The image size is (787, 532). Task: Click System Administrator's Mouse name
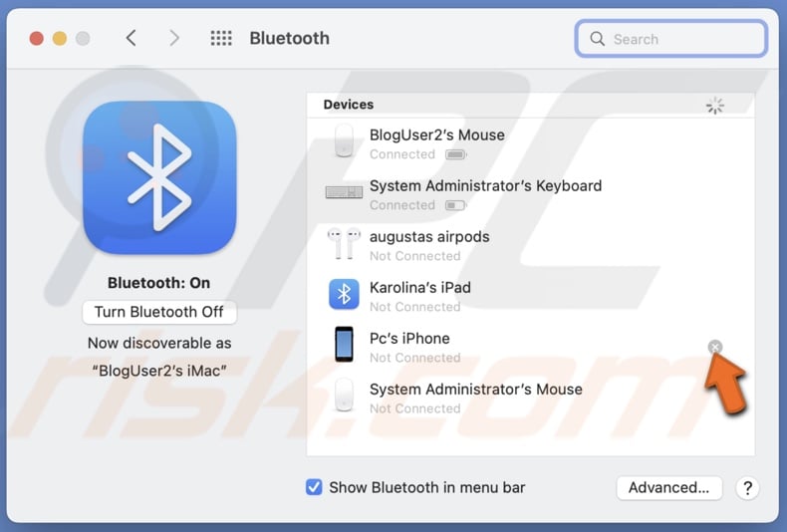(476, 390)
